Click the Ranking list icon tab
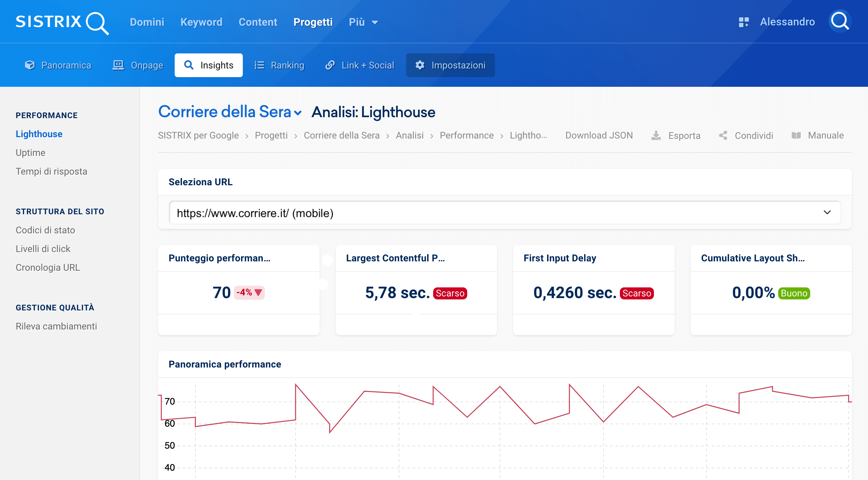Viewport: 868px width, 480px height. (279, 64)
